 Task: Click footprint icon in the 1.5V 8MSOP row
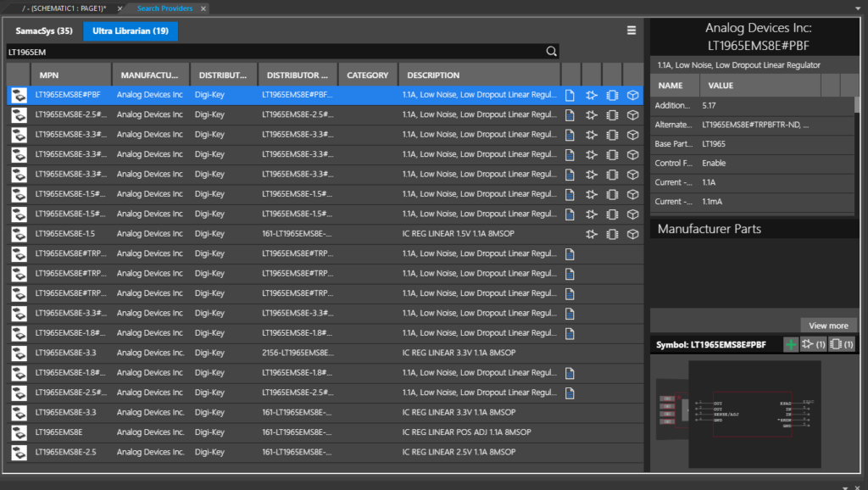tap(612, 234)
